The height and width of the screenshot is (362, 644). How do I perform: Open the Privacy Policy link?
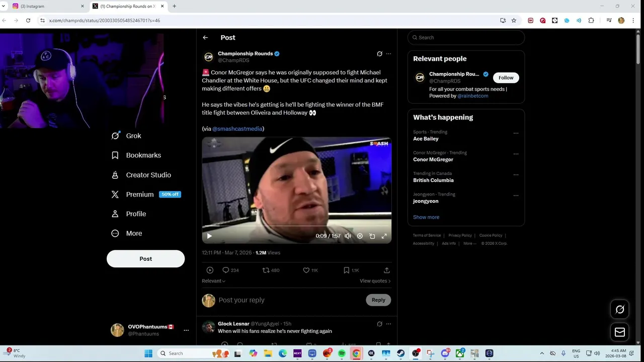460,235
